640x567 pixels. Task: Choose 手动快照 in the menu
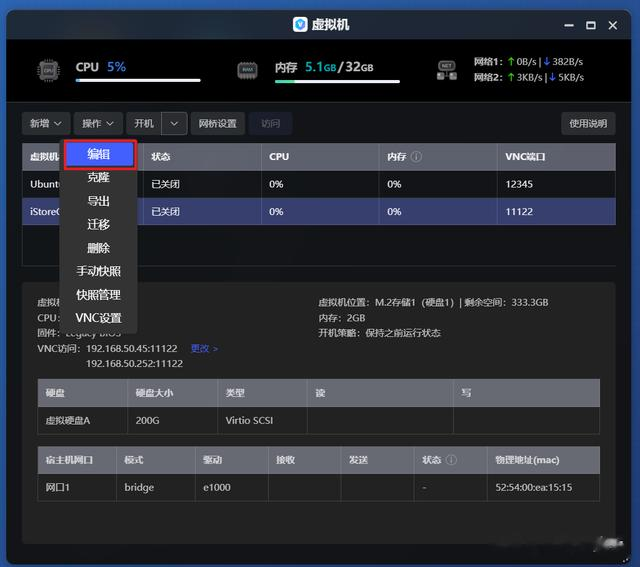(x=98, y=271)
